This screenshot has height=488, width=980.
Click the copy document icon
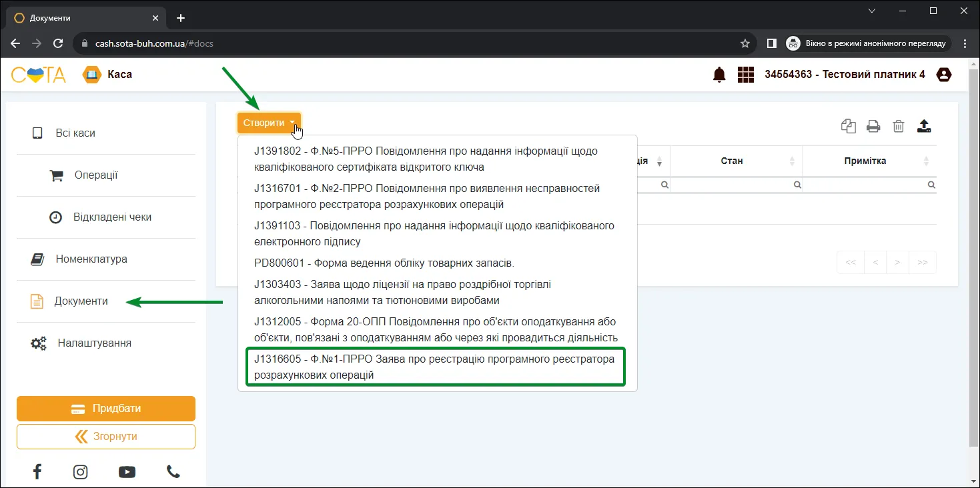pos(849,126)
